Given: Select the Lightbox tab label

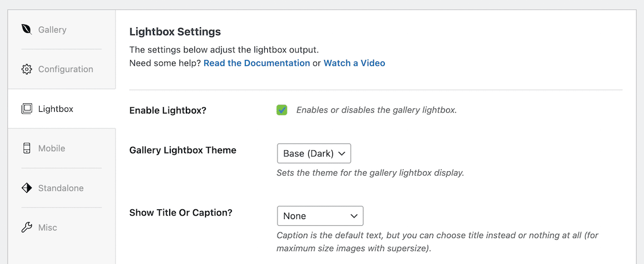Looking at the screenshot, I should tap(55, 108).
